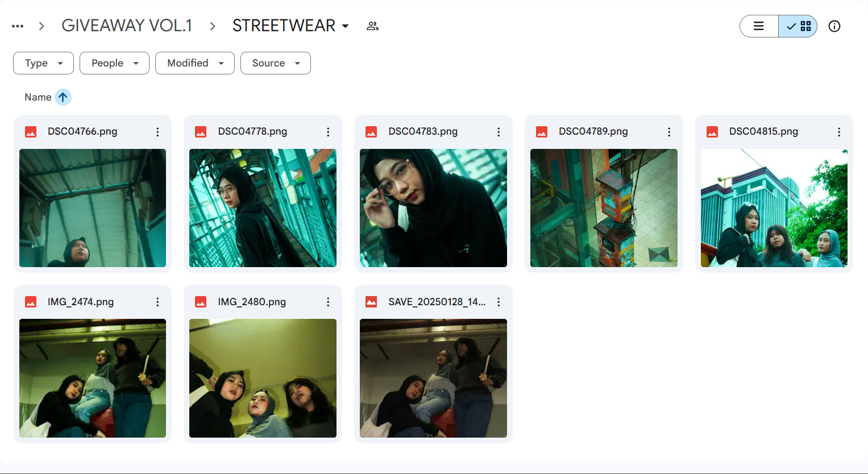This screenshot has height=474, width=868.
Task: Open the Source filter chip
Action: tap(275, 63)
